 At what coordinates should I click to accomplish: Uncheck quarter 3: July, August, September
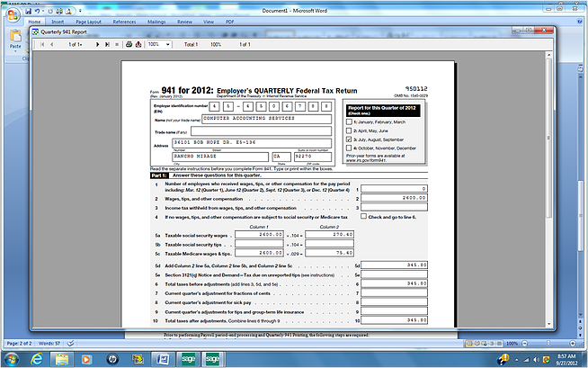click(349, 139)
